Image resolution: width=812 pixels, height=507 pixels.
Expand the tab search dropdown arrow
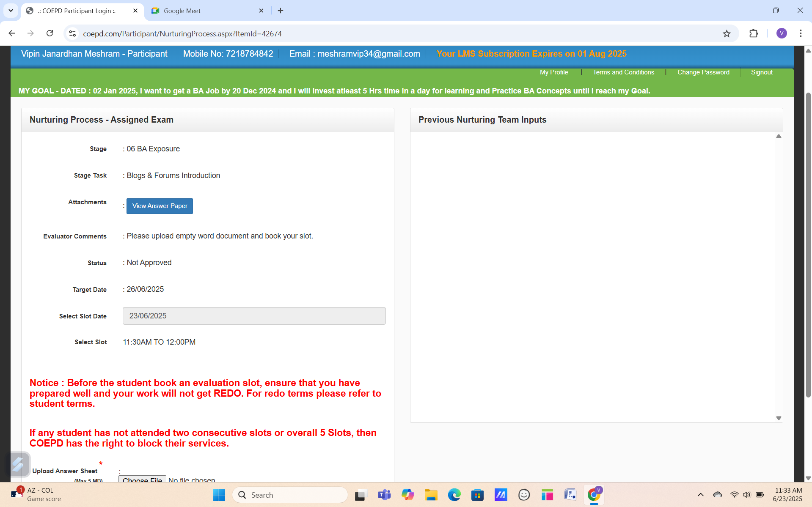coord(11,11)
